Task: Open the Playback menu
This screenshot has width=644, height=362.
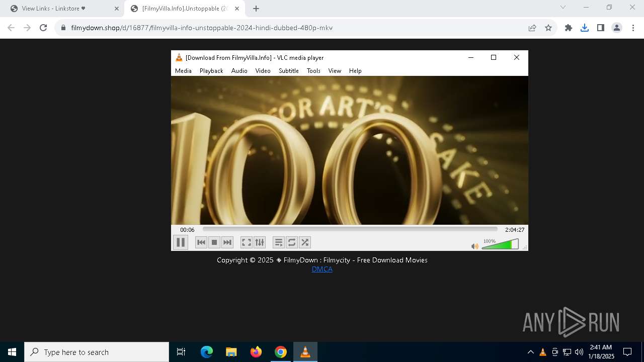Action: pyautogui.click(x=211, y=71)
